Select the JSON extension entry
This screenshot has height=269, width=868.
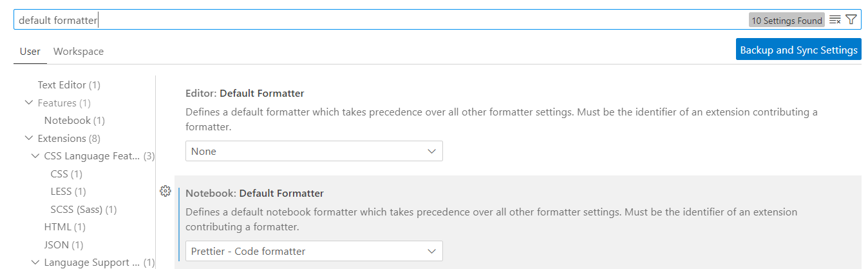point(64,245)
